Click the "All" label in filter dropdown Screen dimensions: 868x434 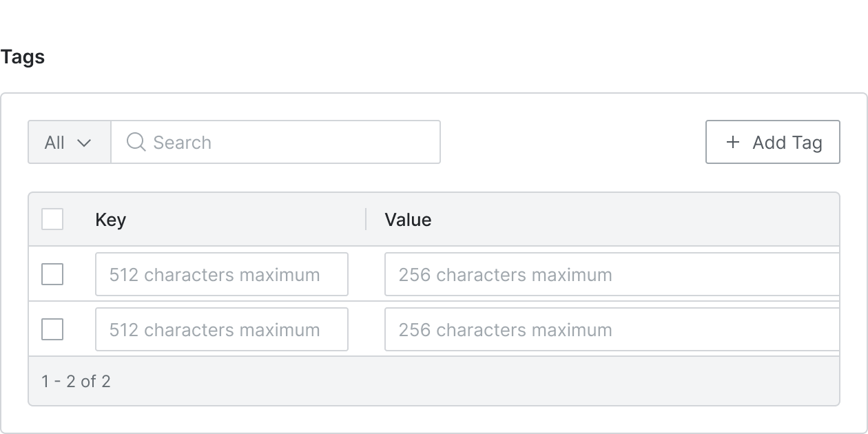click(x=54, y=143)
